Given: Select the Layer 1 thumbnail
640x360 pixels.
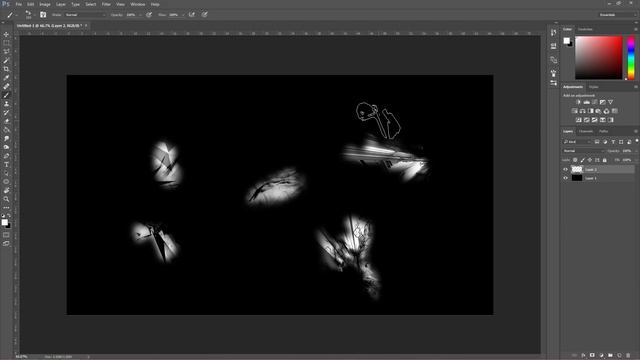Looking at the screenshot, I should [x=577, y=178].
